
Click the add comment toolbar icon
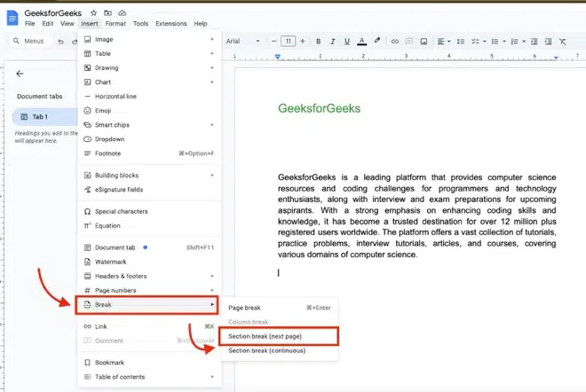click(409, 42)
